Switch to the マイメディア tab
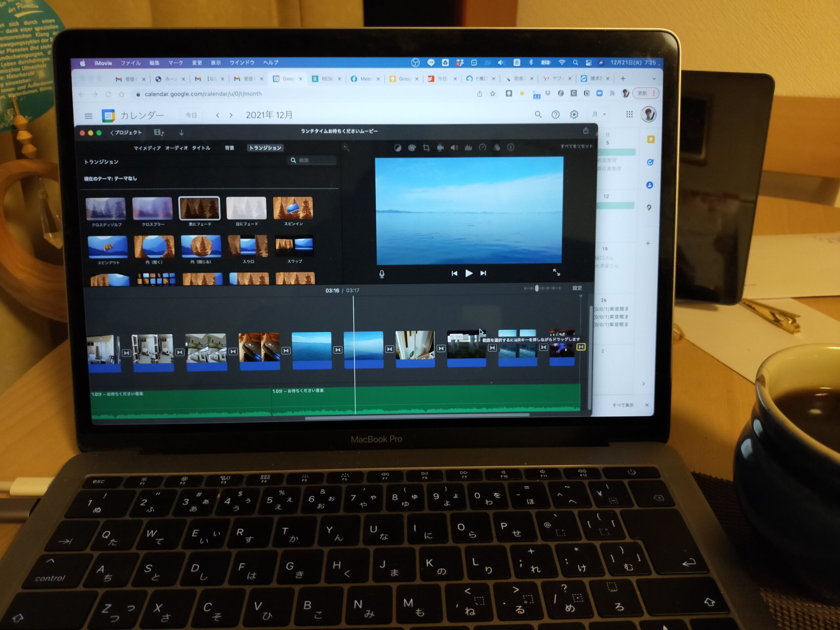 point(147,148)
